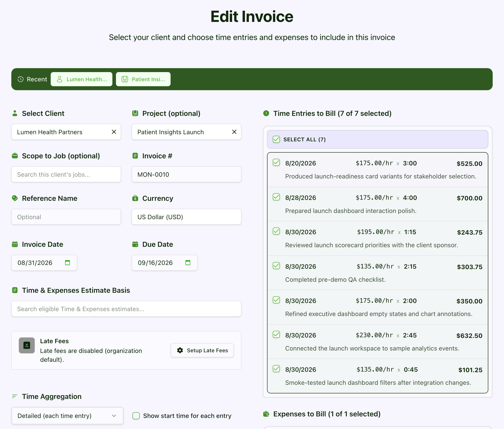This screenshot has width=504, height=429.
Task: Uncheck the 8/20/2026 $525.00 time entry
Action: click(x=276, y=162)
